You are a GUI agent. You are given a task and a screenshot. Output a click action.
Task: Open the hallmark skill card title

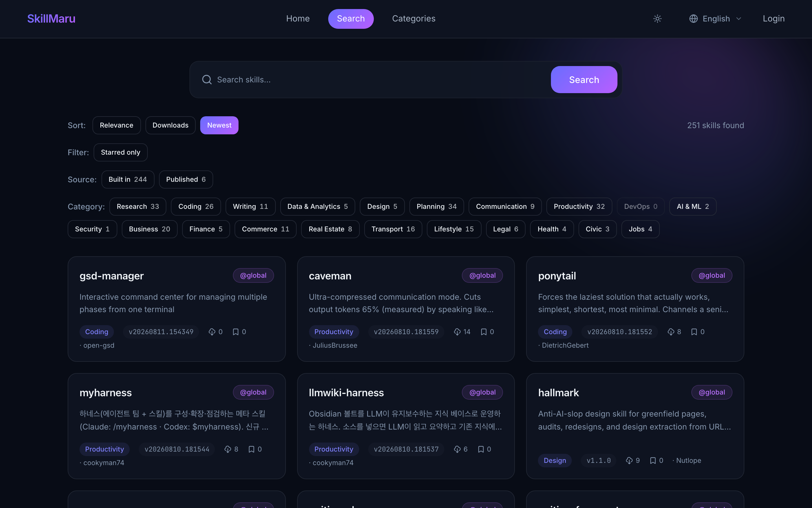point(559,393)
